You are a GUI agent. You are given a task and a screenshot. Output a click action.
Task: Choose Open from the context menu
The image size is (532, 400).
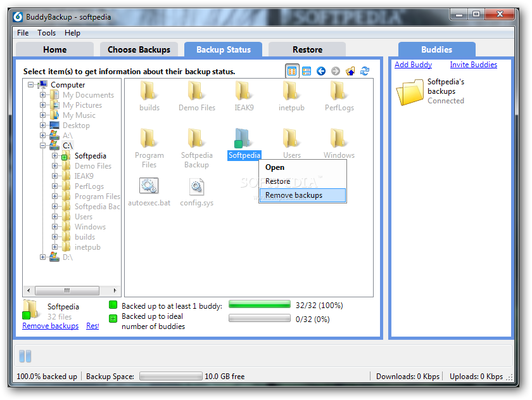pos(302,167)
